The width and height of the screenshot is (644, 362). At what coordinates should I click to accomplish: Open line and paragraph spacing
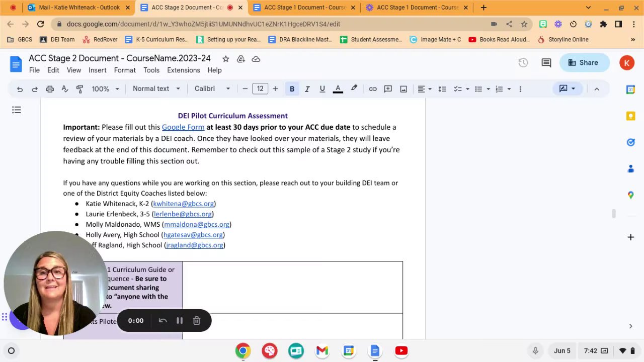point(442,89)
